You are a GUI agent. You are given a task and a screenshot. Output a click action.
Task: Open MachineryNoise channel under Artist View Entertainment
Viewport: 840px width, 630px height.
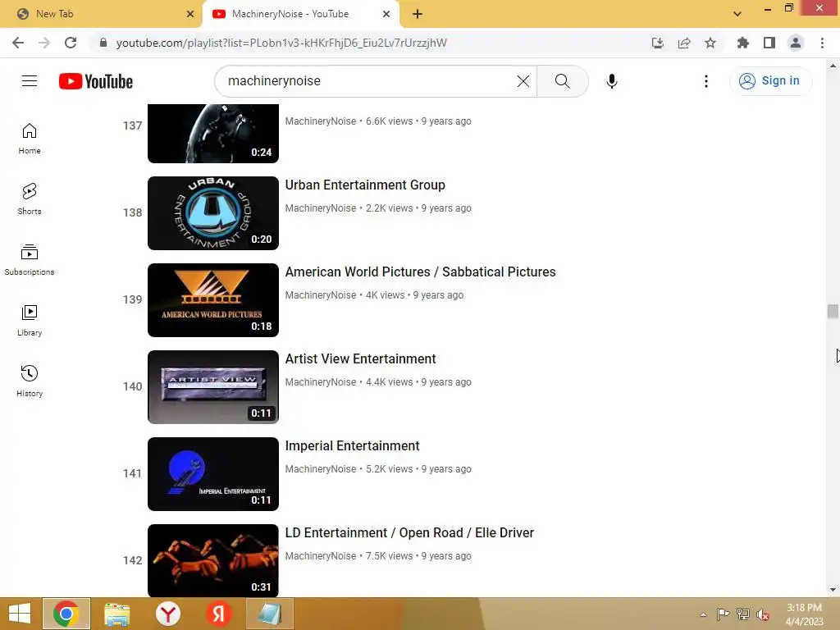tap(321, 382)
